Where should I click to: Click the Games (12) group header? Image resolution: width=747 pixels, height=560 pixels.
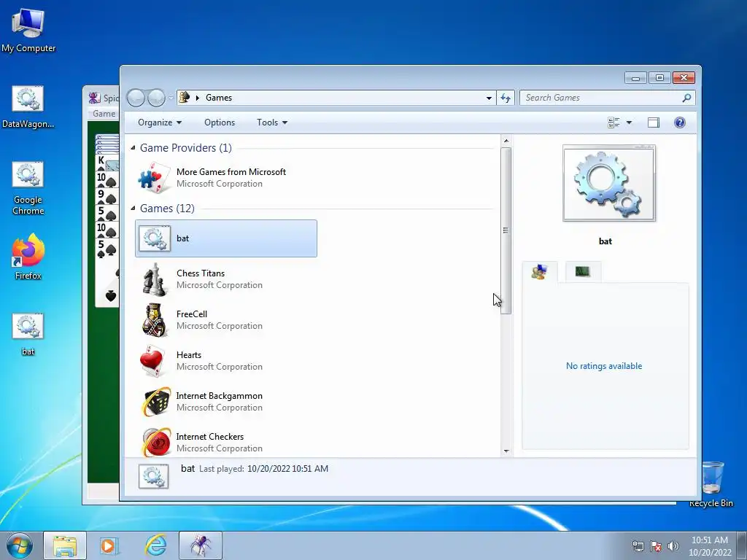167,209
